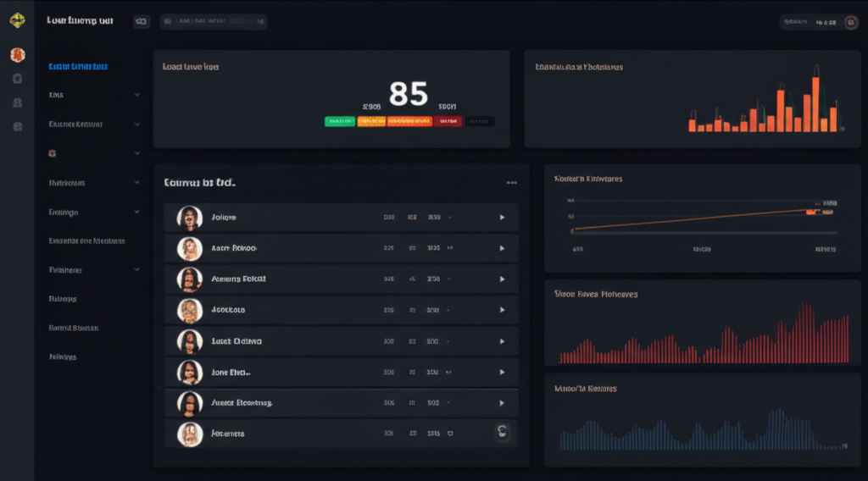
Task: Click into the top search field
Action: point(214,22)
